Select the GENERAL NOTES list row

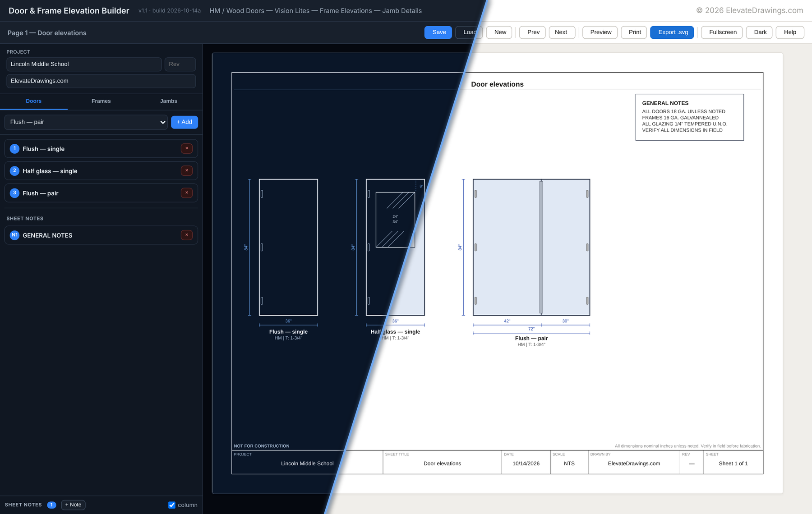coord(101,235)
